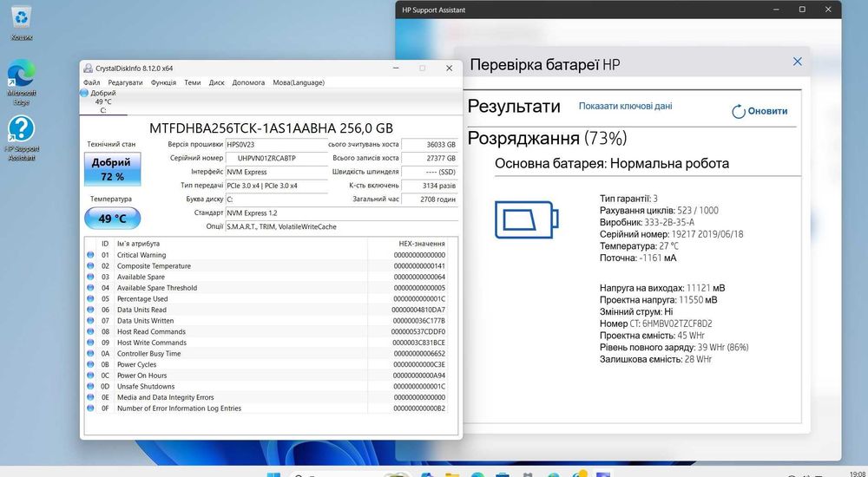Launch Microsoft Edge from the desktop
Image resolution: width=868 pixels, height=477 pixels.
click(x=22, y=82)
